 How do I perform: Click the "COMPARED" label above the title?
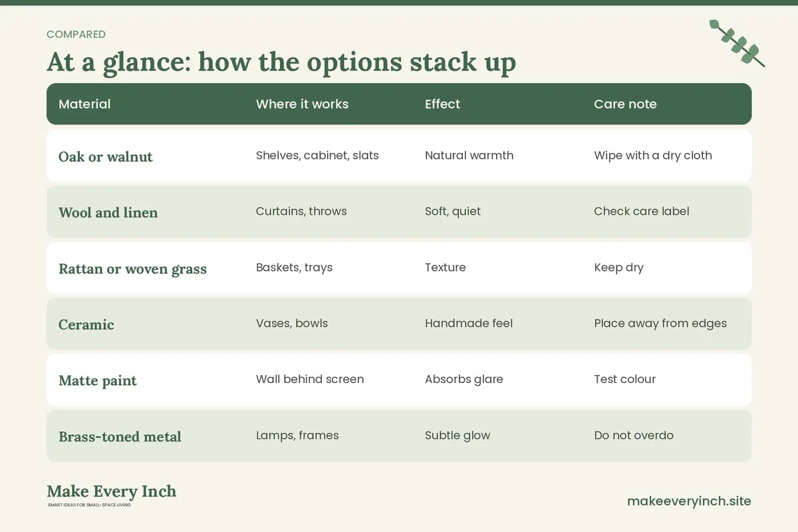pos(76,35)
